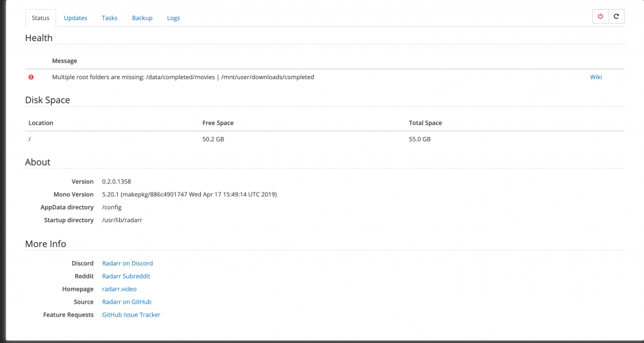Click the version number 0.2.0.1358
This screenshot has width=644, height=343.
pos(117,181)
